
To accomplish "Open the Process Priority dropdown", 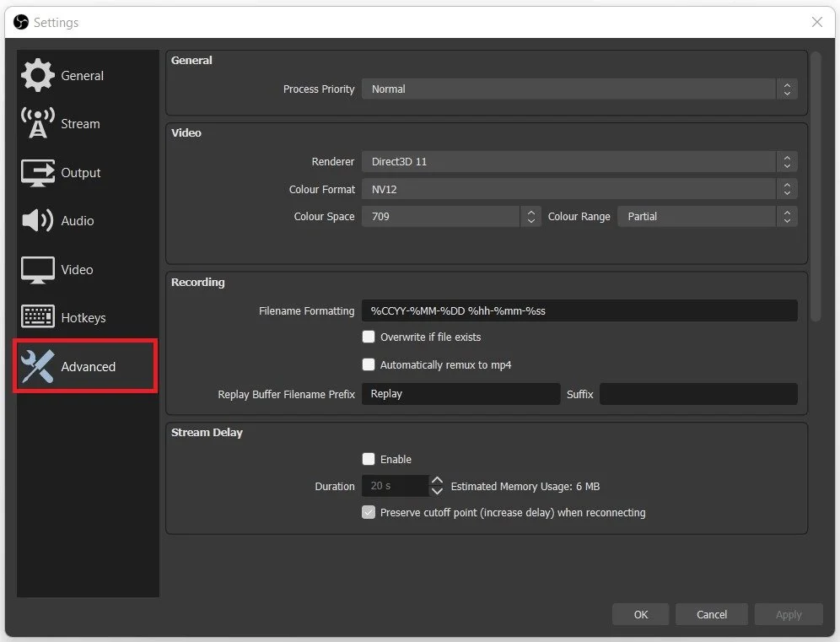I will (x=579, y=89).
